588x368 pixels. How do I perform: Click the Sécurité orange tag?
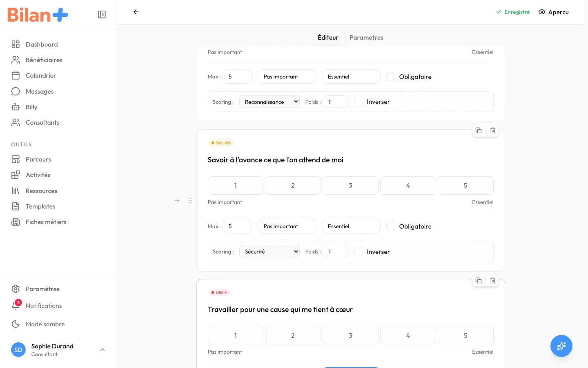coord(220,143)
